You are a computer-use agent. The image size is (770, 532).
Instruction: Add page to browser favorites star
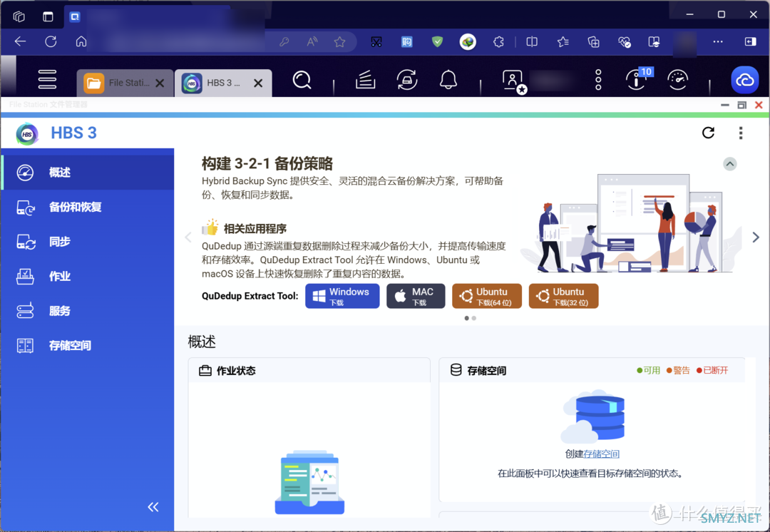click(339, 42)
